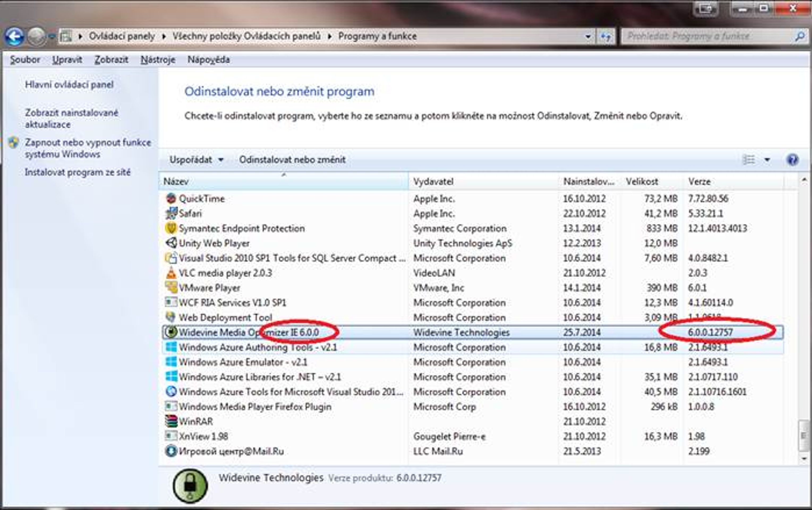Open Zapnout nebo vypnout funkce systému Windows
This screenshot has height=510, width=812.
pos(88,148)
